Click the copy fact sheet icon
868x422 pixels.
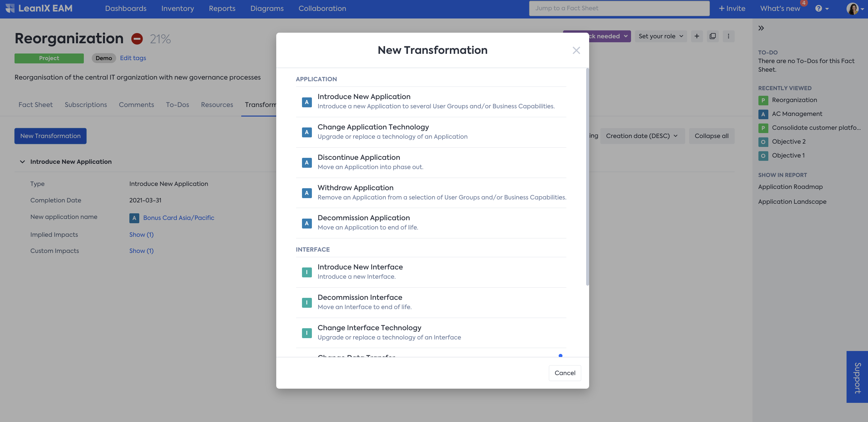point(712,36)
